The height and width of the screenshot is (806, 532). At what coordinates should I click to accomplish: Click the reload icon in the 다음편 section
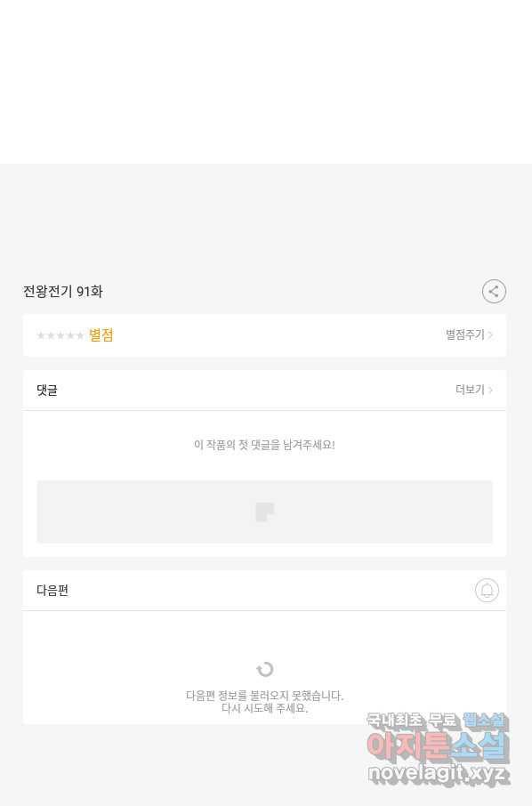click(265, 669)
